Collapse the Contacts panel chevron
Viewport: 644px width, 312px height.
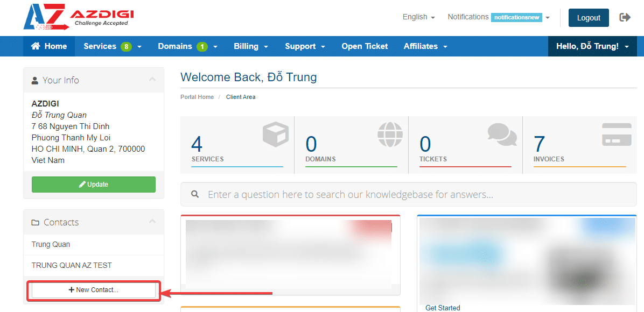click(x=152, y=222)
